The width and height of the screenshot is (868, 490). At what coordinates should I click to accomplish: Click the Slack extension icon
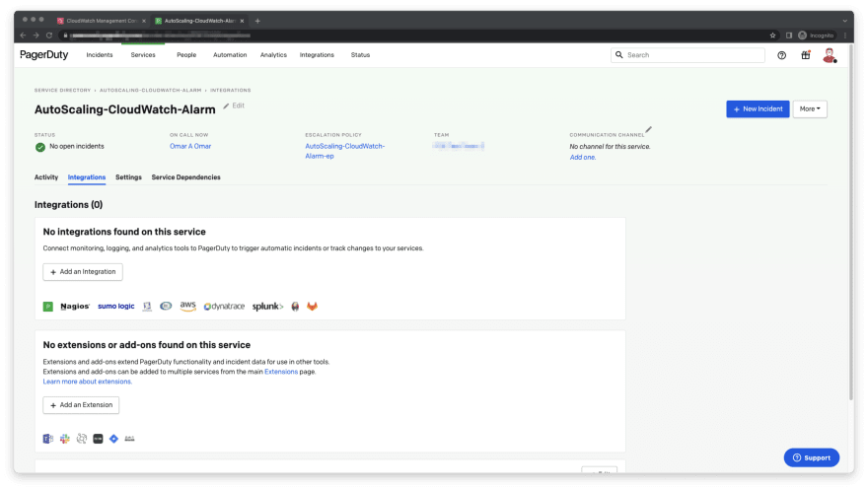(65, 439)
